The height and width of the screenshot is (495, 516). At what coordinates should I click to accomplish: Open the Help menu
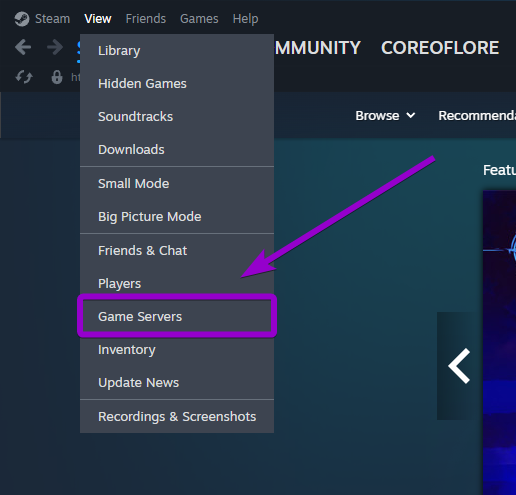coord(245,19)
